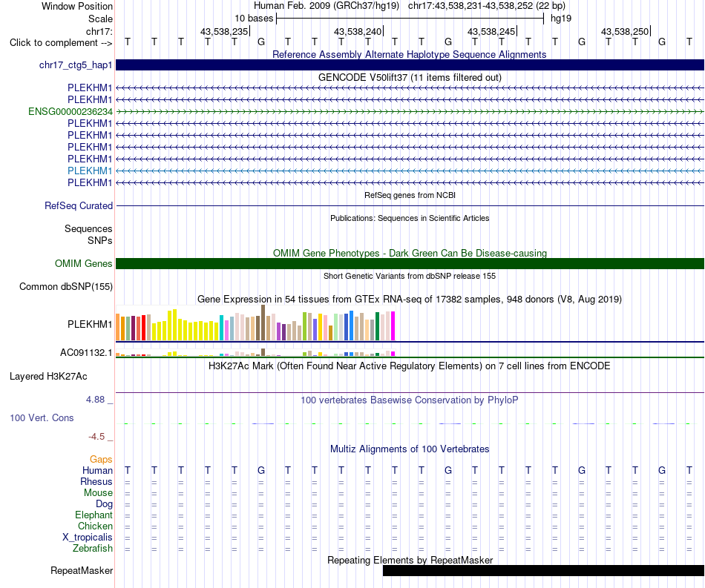This screenshot has height=588, width=705.
Task: Open 'Reference Assembly Alternate Haplotype Sequence Alignments' title
Action: [x=410, y=54]
